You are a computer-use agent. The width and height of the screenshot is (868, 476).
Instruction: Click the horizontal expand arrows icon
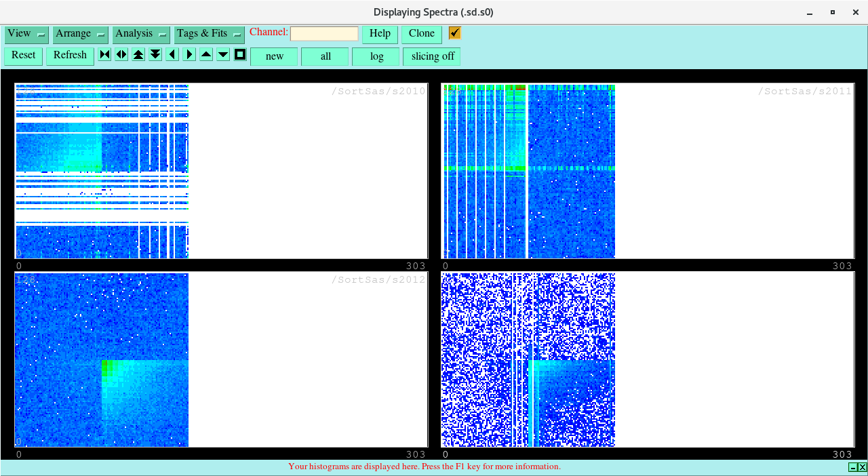click(x=121, y=54)
